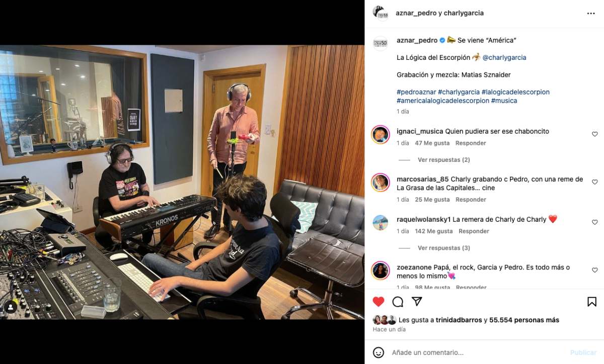Open zoezanone's profile picture
604x364 pixels.
pos(381,270)
